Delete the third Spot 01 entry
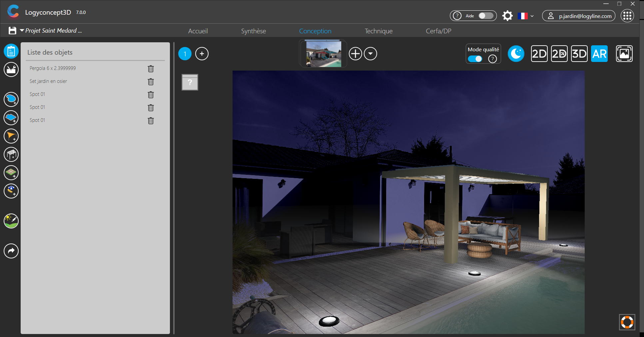 pos(151,121)
